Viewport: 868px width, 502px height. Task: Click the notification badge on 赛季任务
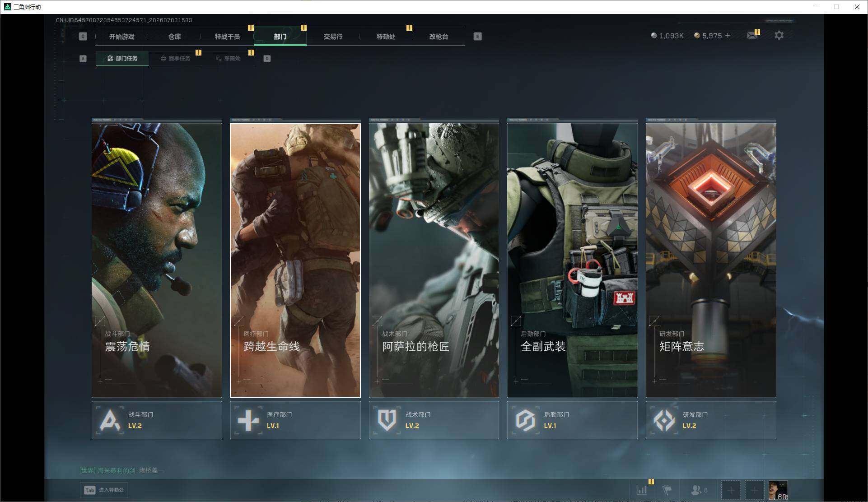coord(198,53)
